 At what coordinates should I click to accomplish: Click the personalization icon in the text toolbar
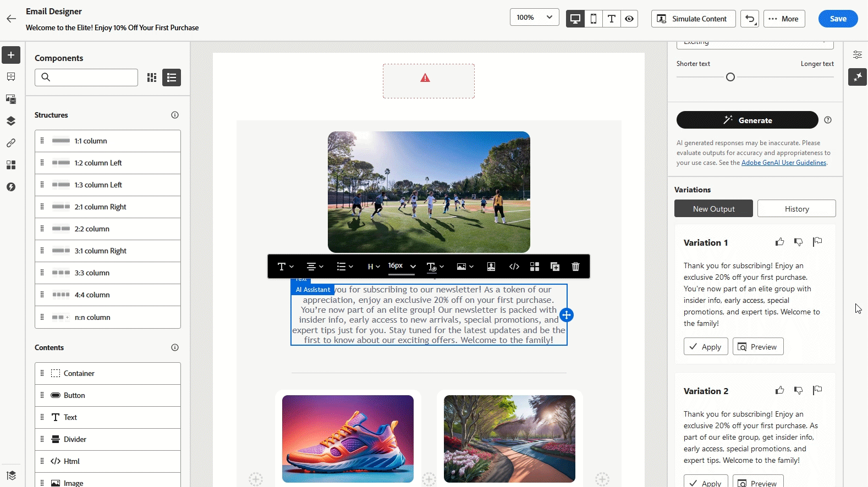[491, 267]
